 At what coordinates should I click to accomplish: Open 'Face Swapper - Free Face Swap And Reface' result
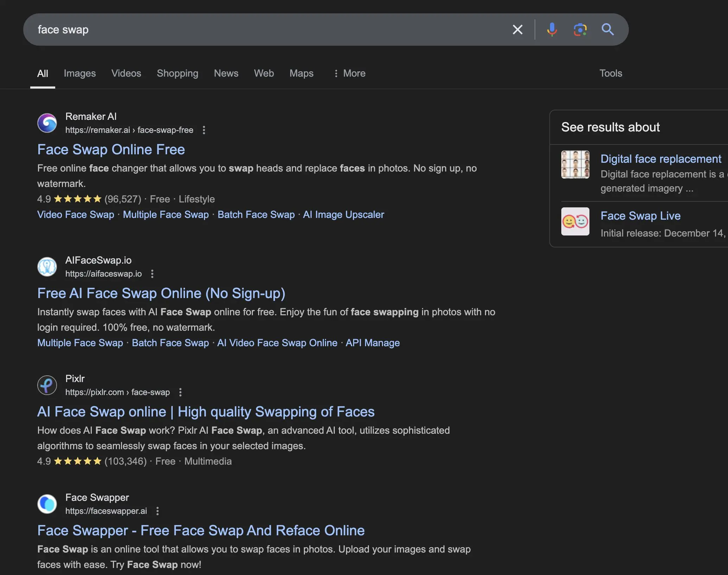[201, 531]
